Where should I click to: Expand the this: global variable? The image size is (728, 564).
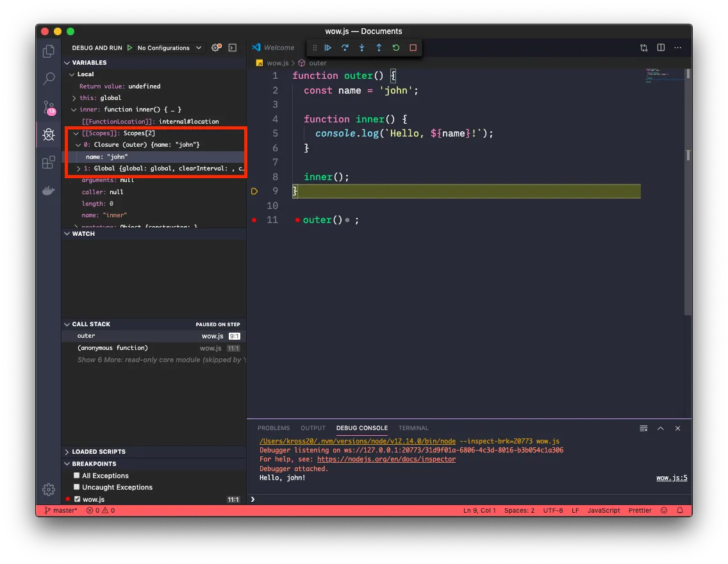tap(74, 98)
